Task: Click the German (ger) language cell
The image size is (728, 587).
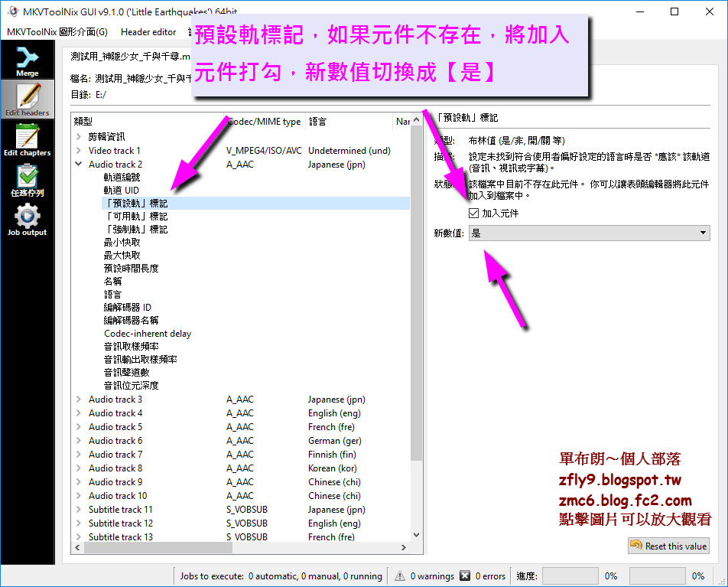Action: pyautogui.click(x=335, y=441)
